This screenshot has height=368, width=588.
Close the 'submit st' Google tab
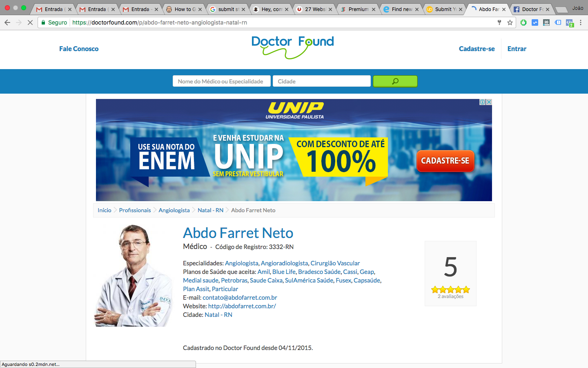click(x=243, y=9)
